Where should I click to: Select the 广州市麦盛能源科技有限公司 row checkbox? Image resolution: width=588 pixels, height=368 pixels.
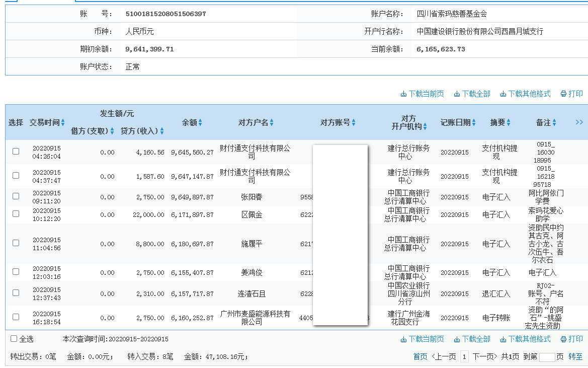(x=16, y=317)
